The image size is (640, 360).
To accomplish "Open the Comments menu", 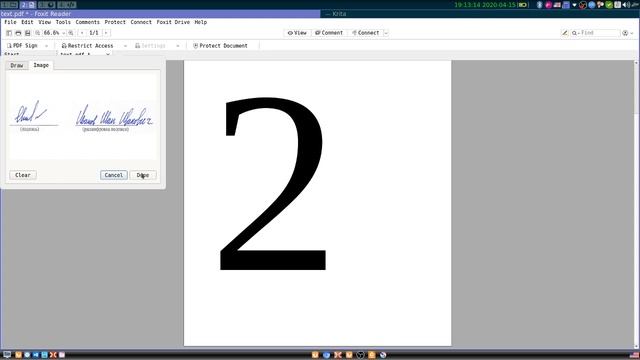I will tap(87, 22).
